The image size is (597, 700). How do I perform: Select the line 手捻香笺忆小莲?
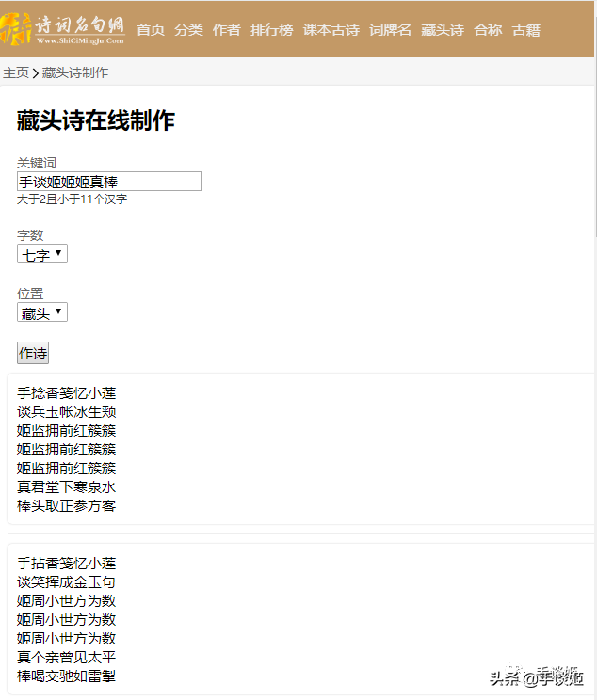coord(67,393)
